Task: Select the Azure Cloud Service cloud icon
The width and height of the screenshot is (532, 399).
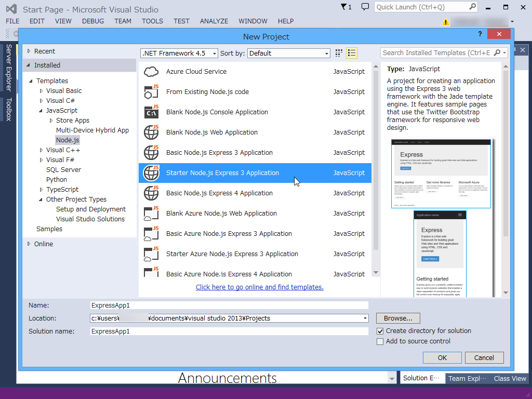Action: click(x=151, y=71)
